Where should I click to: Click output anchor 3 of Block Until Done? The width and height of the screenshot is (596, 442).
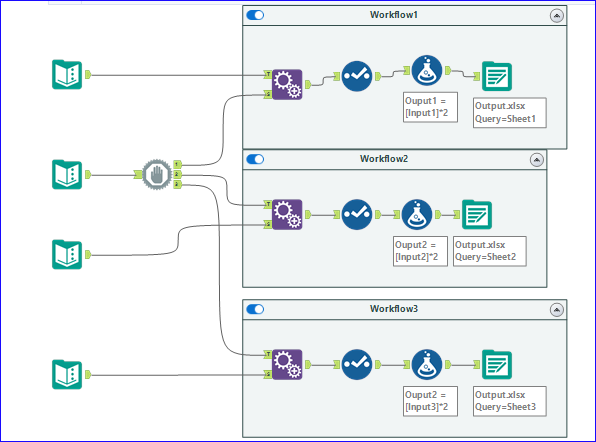178,184
